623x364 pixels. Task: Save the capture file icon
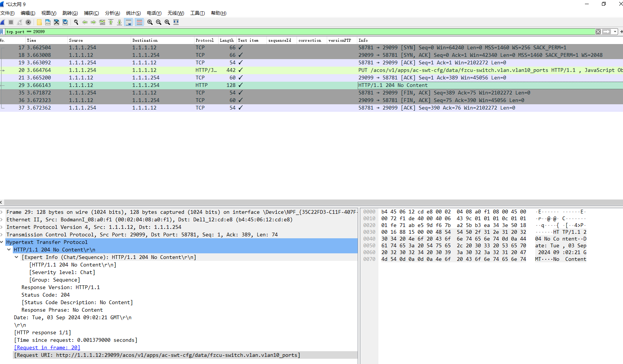pos(48,22)
